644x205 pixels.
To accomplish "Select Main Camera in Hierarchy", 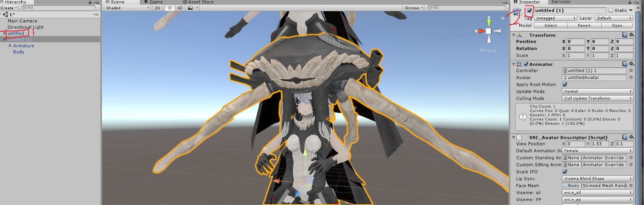I will (23, 21).
